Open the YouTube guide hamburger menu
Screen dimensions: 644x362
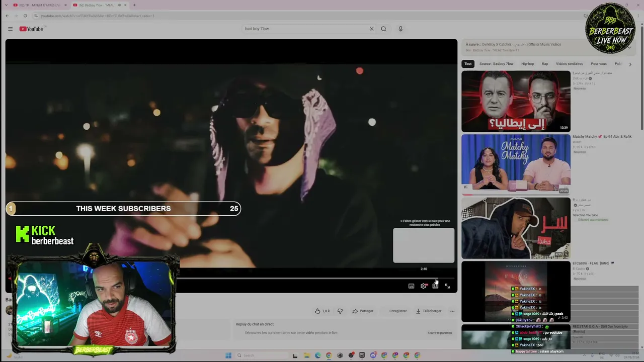click(x=10, y=29)
